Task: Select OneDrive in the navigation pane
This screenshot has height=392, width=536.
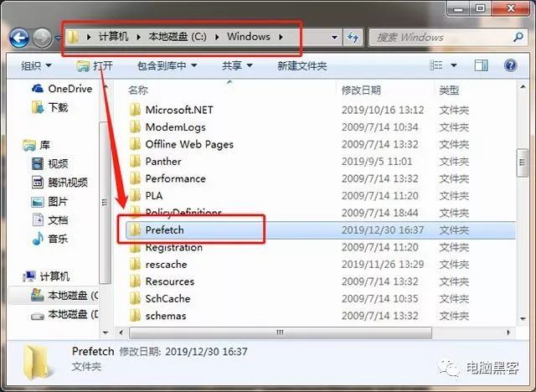Action: [x=62, y=89]
